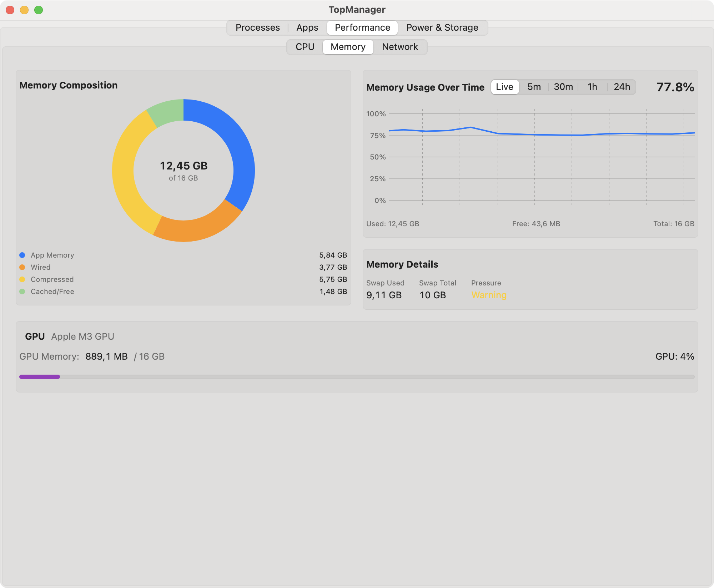Click the yellow Compressed legend dot
Image resolution: width=714 pixels, height=588 pixels.
[22, 279]
